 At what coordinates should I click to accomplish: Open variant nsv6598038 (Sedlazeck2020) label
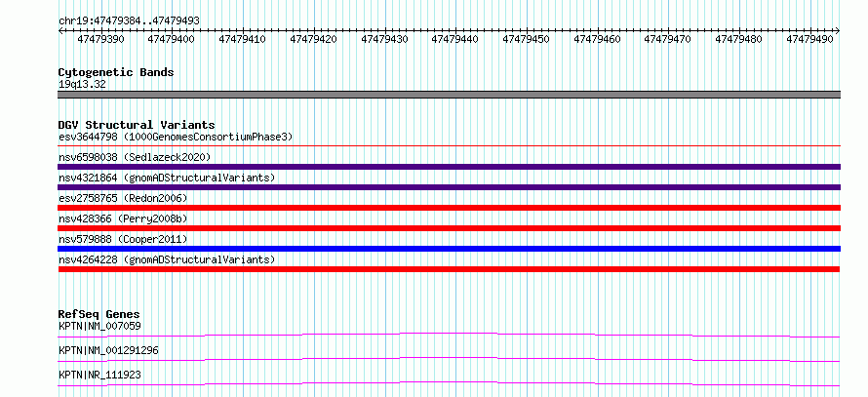[x=135, y=157]
